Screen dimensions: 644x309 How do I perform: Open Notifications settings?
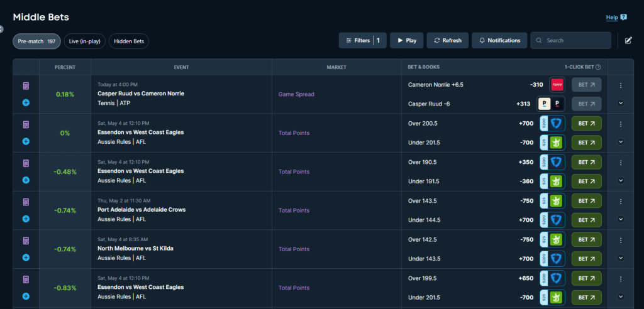499,41
